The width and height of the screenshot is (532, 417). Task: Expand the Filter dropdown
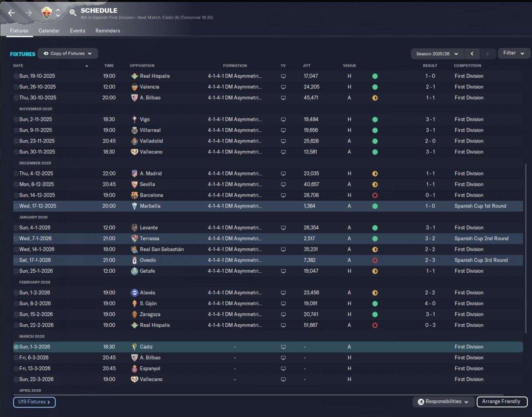pyautogui.click(x=514, y=53)
